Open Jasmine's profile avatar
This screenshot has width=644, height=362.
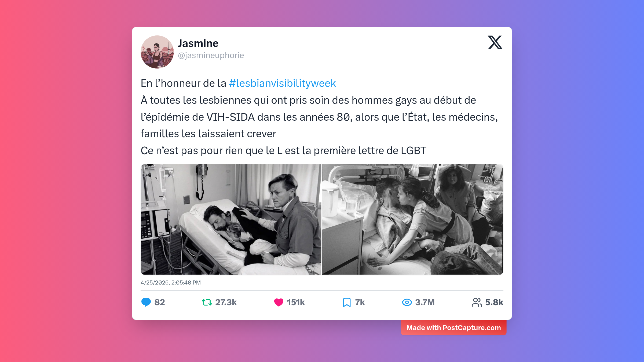[x=157, y=52]
